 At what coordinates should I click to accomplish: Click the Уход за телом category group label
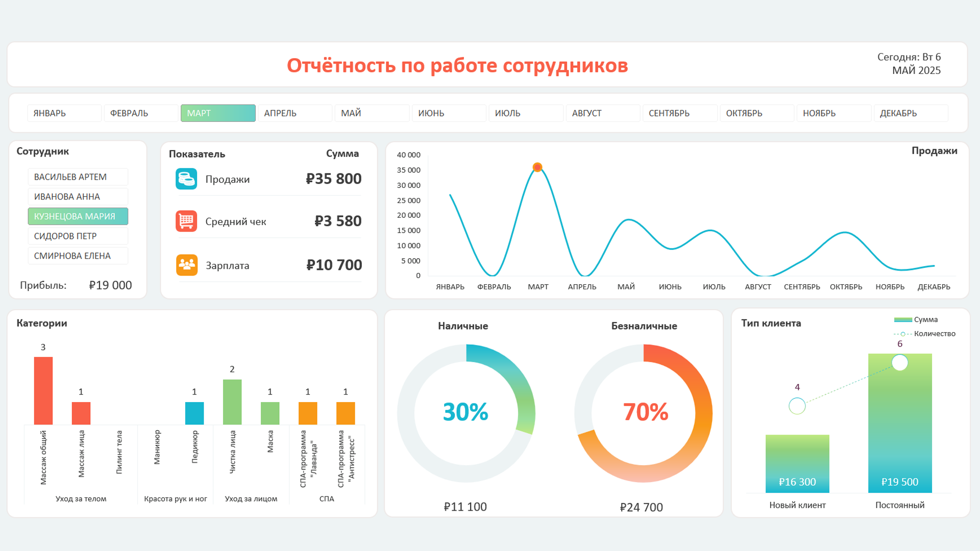point(81,498)
